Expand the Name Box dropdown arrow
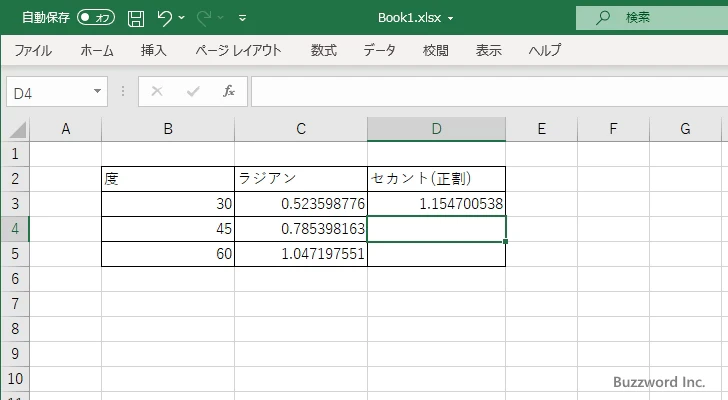 tap(98, 91)
